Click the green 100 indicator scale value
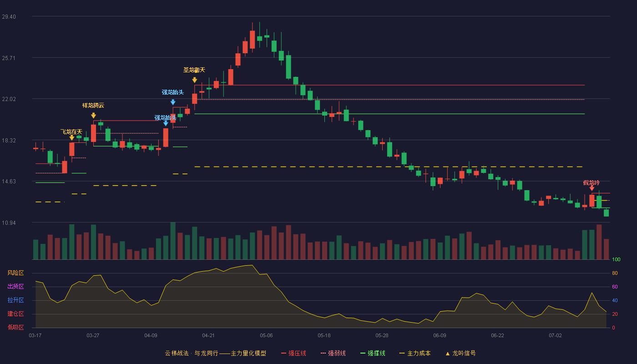This screenshot has width=637, height=364. [616, 260]
